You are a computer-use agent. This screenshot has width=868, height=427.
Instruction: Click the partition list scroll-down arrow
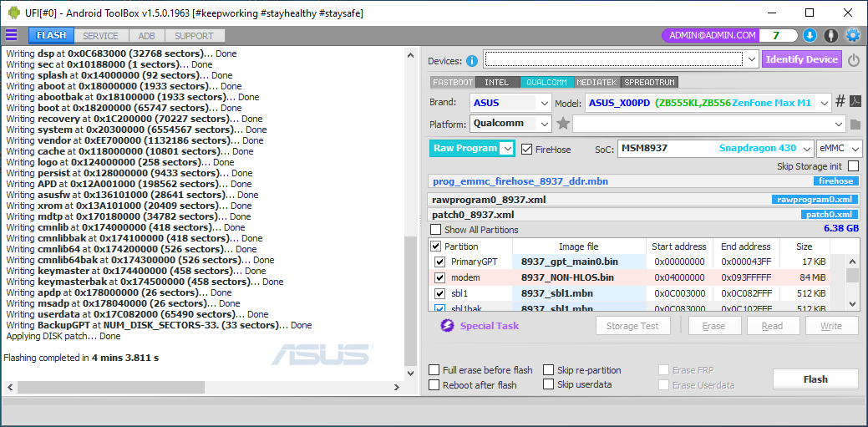[852, 303]
